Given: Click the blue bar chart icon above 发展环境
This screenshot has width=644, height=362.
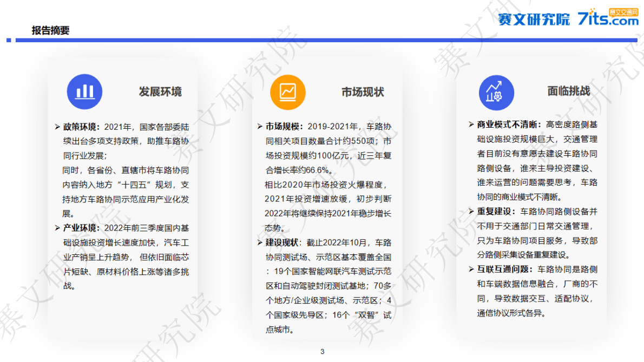Looking at the screenshot, I should pos(84,91).
